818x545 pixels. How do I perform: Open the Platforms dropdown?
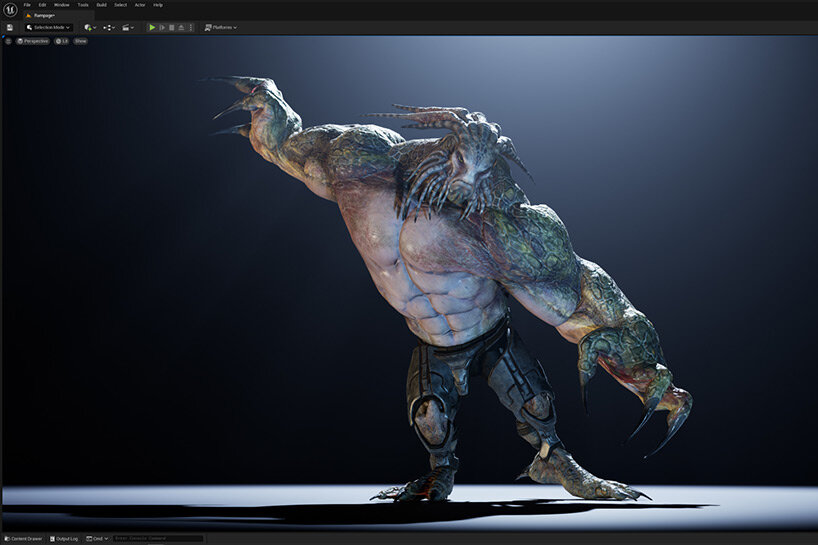tap(221, 27)
